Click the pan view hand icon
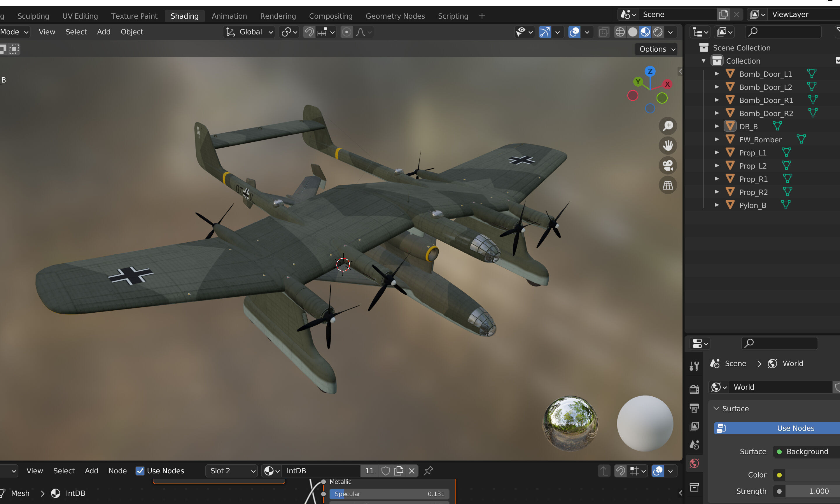Viewport: 840px width, 504px height. (x=668, y=146)
